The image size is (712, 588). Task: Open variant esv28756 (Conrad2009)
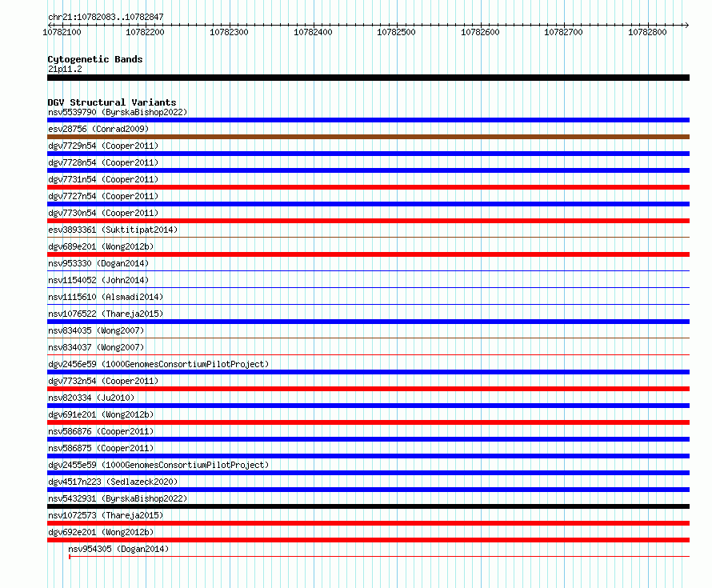98,129
